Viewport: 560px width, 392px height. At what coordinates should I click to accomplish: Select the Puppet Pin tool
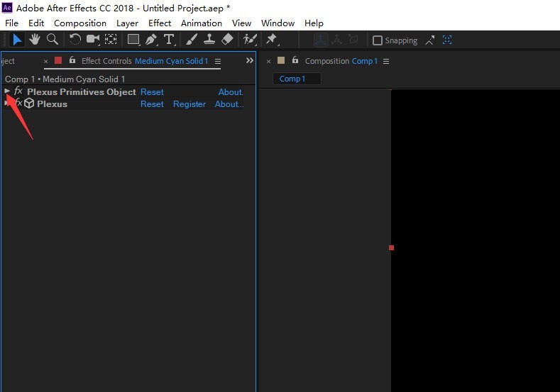[x=272, y=40]
